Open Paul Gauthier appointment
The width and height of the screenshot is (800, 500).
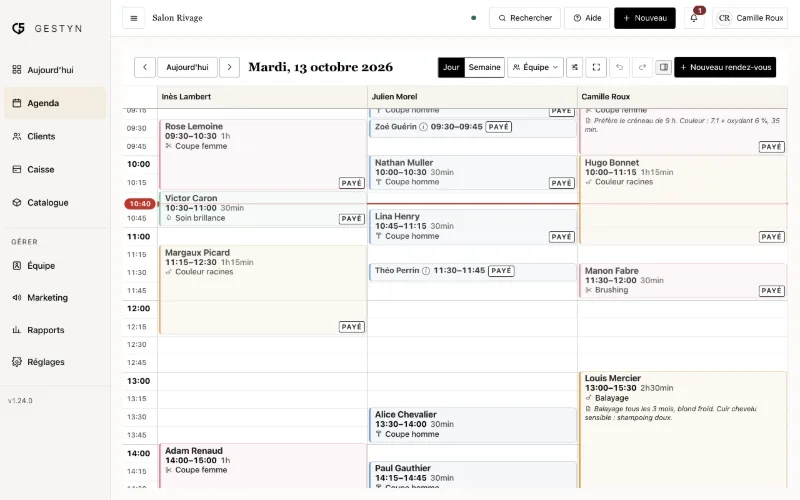[x=473, y=475]
